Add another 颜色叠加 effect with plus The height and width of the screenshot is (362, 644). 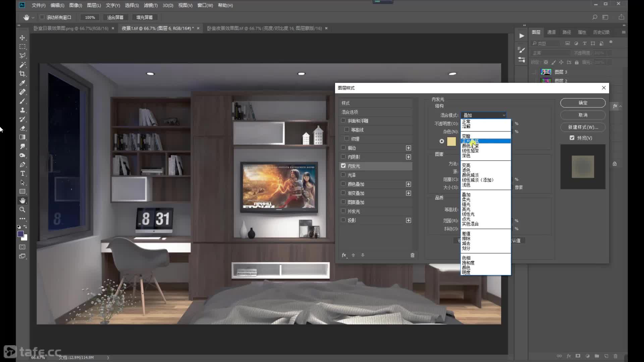click(x=409, y=184)
